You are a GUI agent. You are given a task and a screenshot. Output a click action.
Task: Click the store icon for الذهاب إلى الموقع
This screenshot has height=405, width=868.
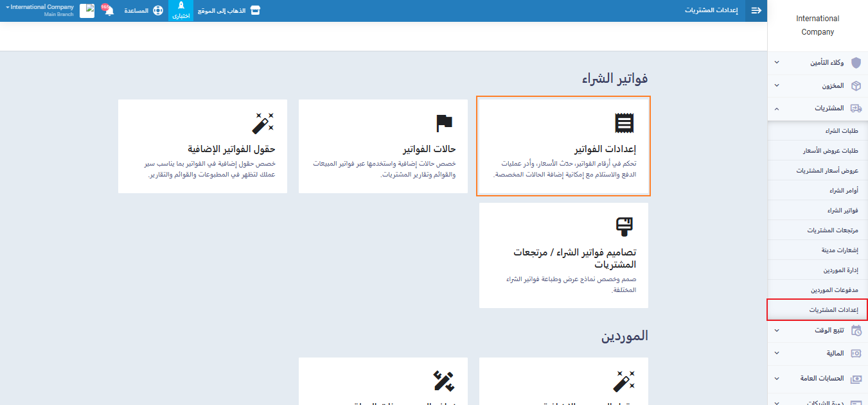255,11
